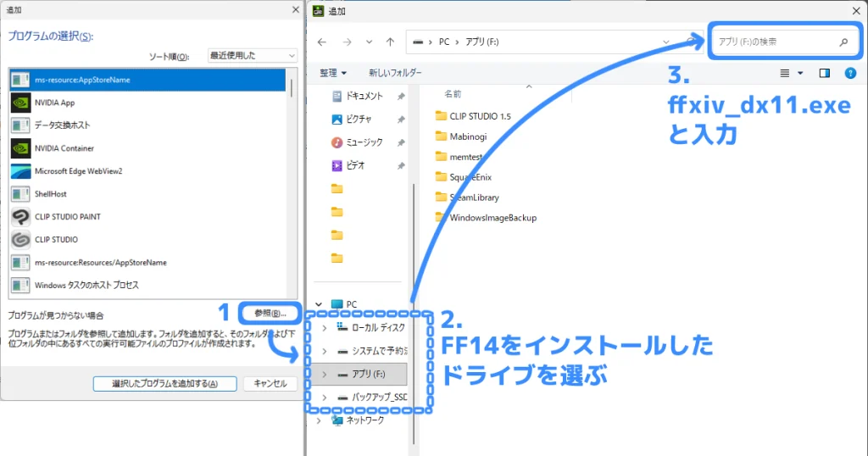
Task: Expand ローカル ディスク node
Action: 325,328
